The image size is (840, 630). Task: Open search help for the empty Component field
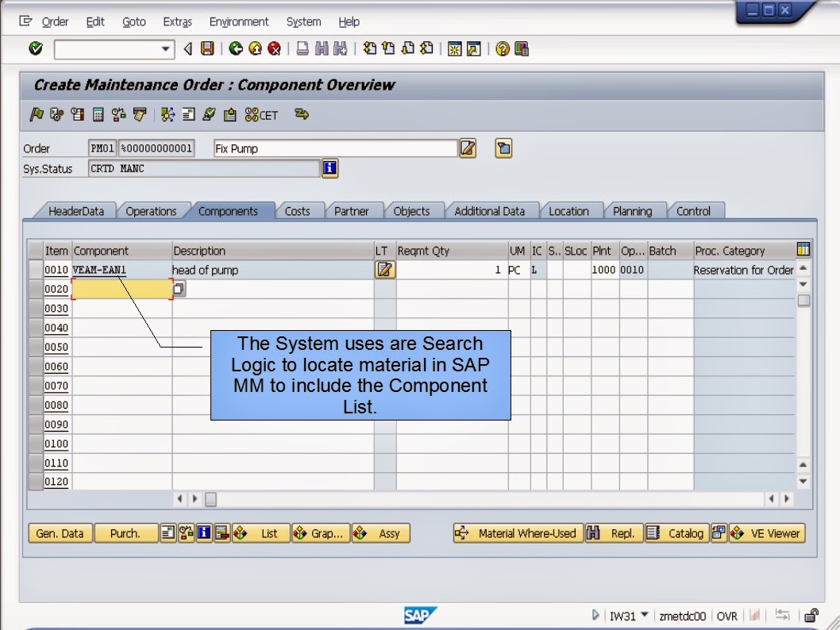click(179, 289)
